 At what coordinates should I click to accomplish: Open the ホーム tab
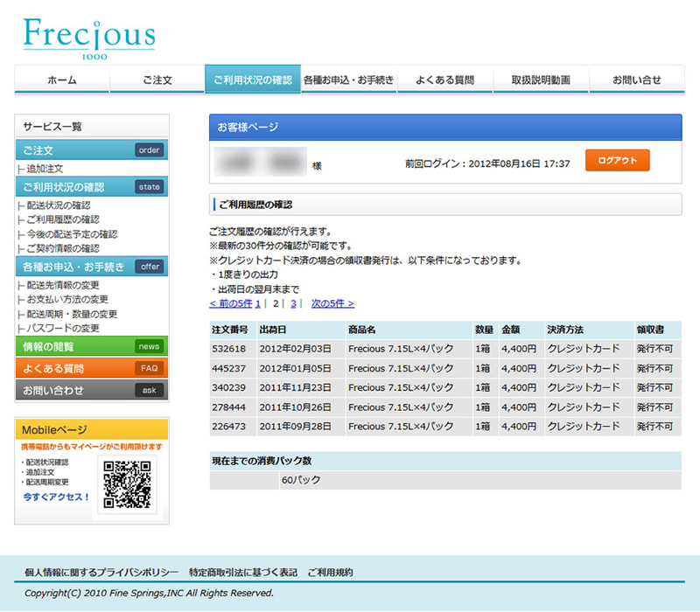tap(62, 80)
